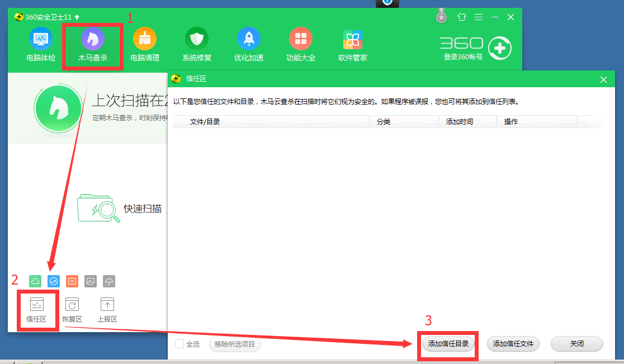Minimize the 360安全卫士 window
The image size is (624, 364).
495,17
